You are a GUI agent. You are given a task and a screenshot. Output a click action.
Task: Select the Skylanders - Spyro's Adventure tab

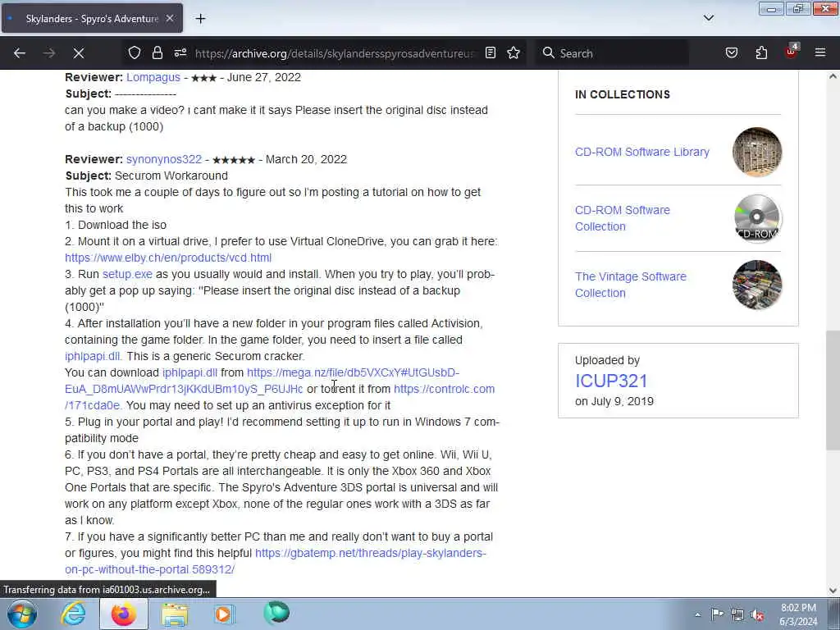92,18
